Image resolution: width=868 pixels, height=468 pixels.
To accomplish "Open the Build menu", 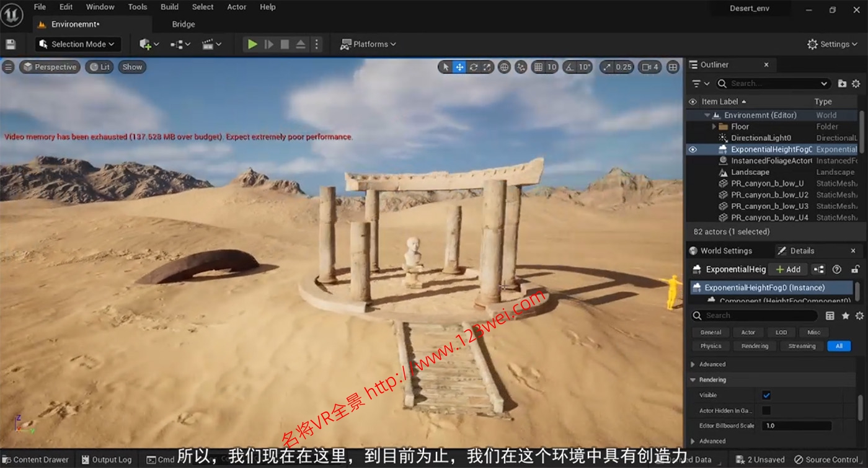I will pyautogui.click(x=169, y=7).
